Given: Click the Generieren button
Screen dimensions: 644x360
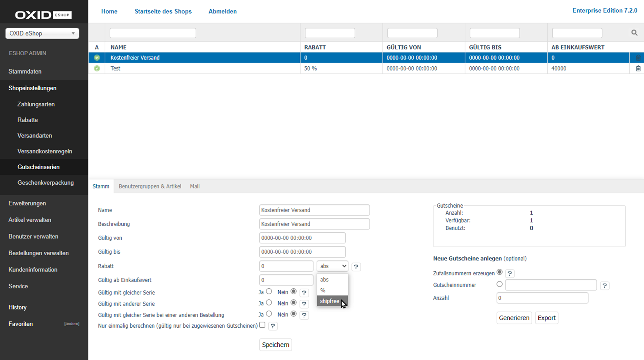Looking at the screenshot, I should (514, 318).
